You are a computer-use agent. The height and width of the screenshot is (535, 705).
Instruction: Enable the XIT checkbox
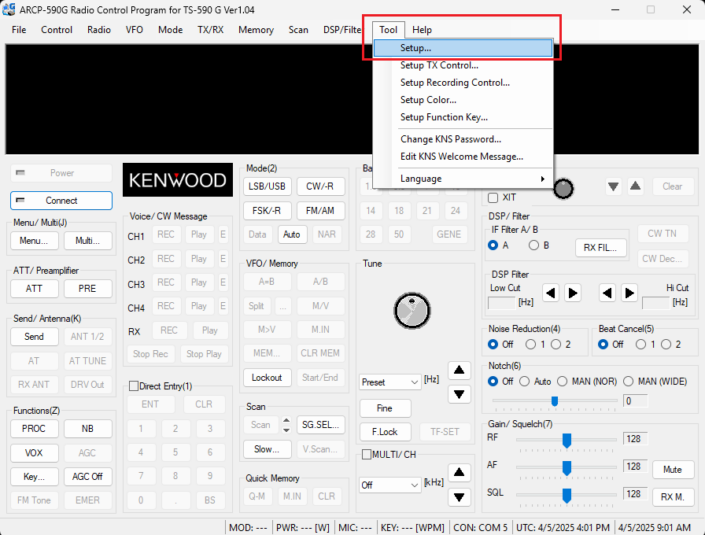(x=493, y=198)
